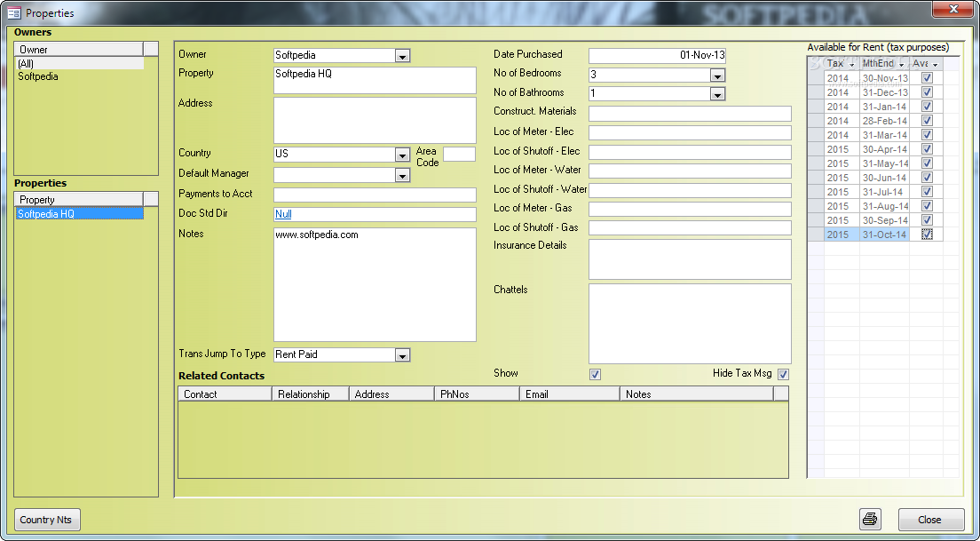
Task: Click the Address text field
Action: point(375,120)
